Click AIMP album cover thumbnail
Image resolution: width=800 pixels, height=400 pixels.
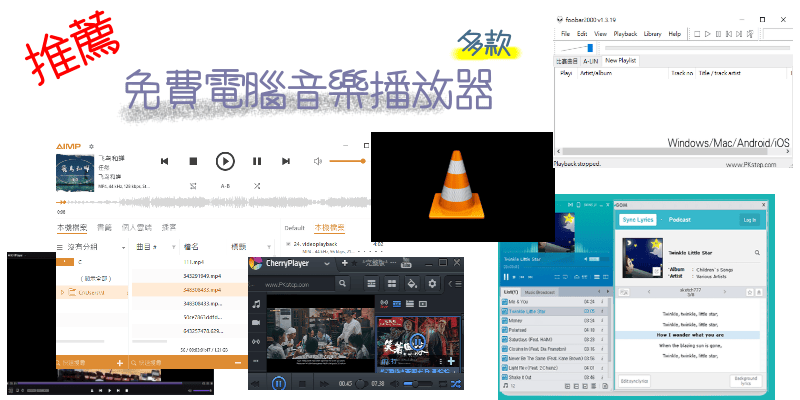point(74,173)
